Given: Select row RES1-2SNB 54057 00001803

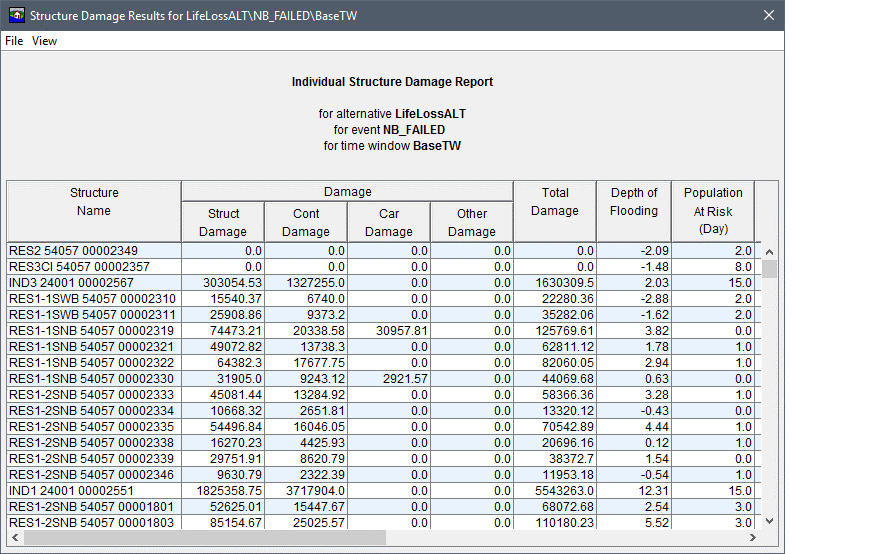Looking at the screenshot, I should (384, 522).
